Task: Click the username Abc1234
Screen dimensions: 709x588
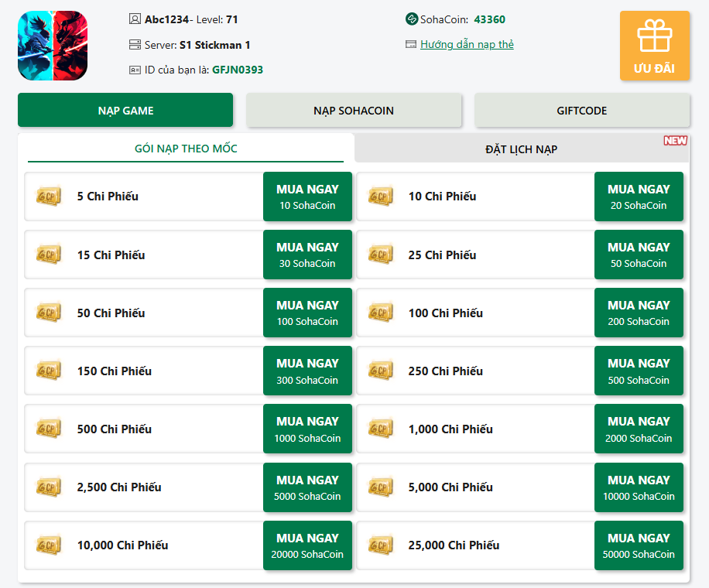Action: coord(166,19)
